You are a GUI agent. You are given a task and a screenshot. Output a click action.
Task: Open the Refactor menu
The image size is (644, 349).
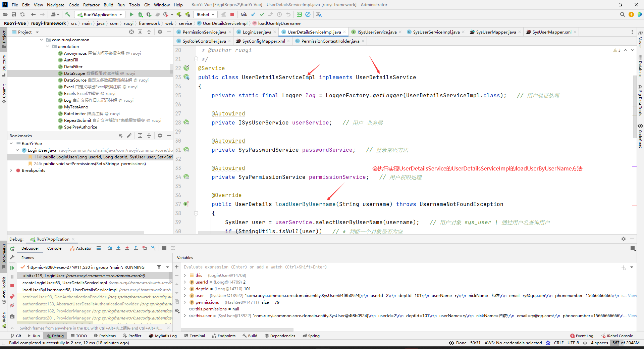pos(91,5)
